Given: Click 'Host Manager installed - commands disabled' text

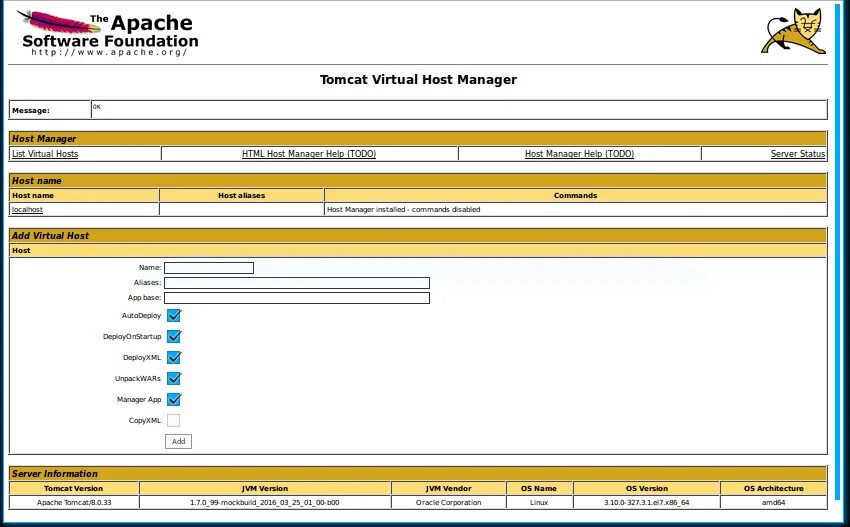Looking at the screenshot, I should pos(403,209).
